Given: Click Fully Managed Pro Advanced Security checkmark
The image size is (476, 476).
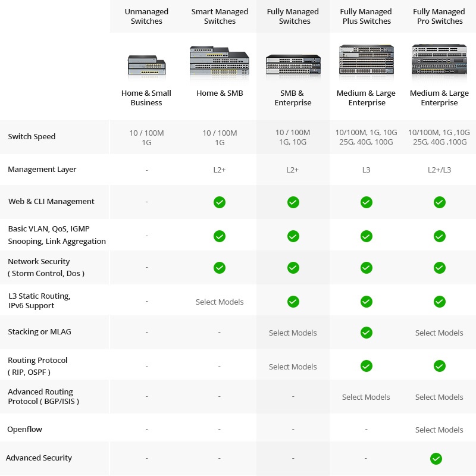Looking at the screenshot, I should tap(436, 459).
